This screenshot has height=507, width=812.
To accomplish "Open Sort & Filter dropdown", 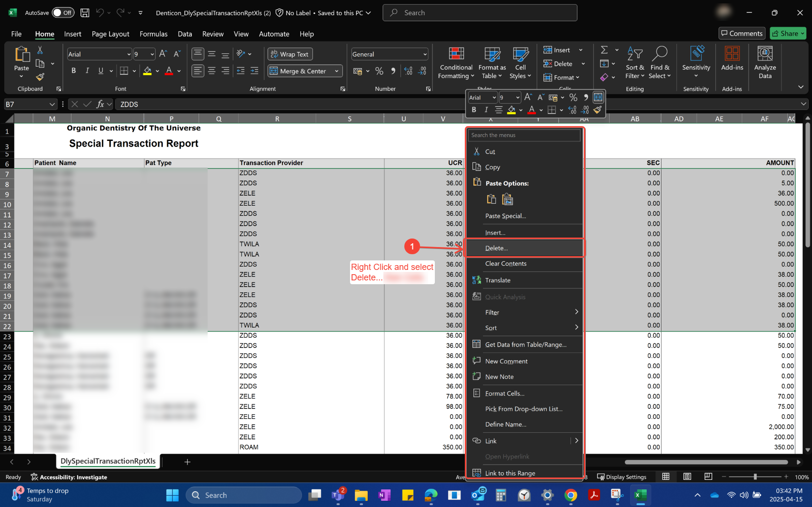I will (x=634, y=63).
